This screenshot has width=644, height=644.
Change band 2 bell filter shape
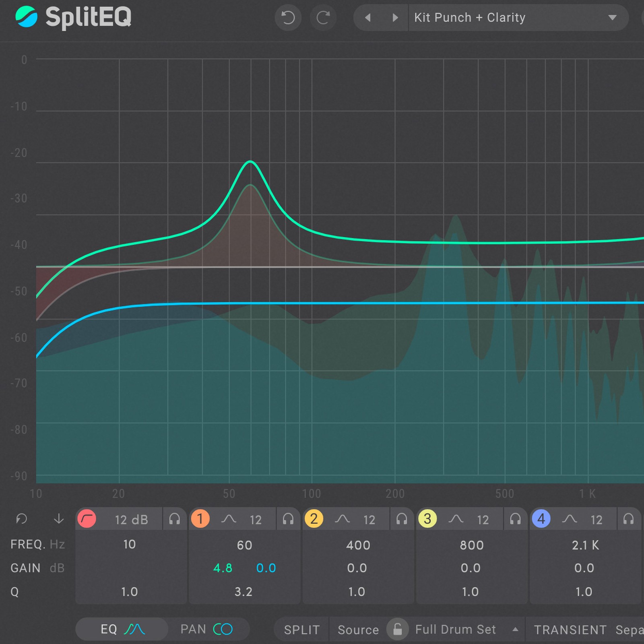pos(343,519)
